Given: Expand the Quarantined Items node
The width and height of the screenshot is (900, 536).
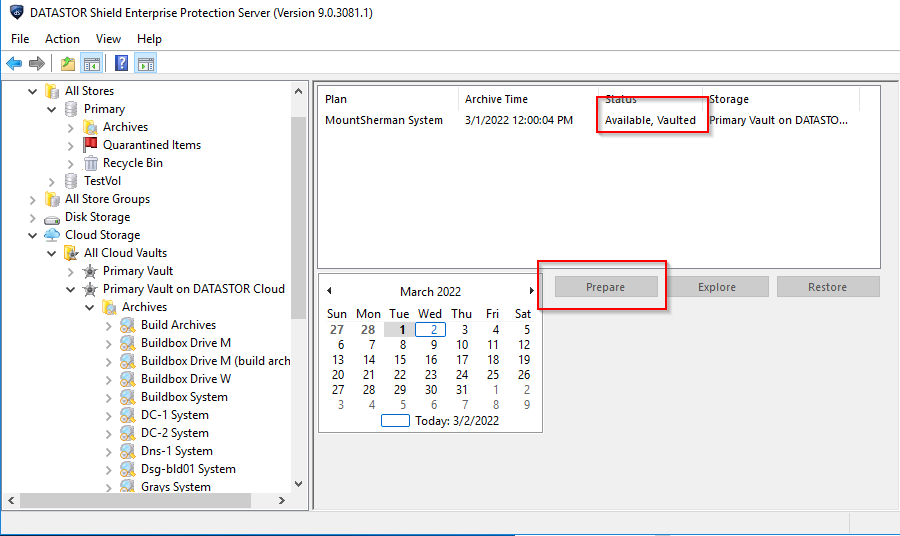Looking at the screenshot, I should tap(71, 146).
